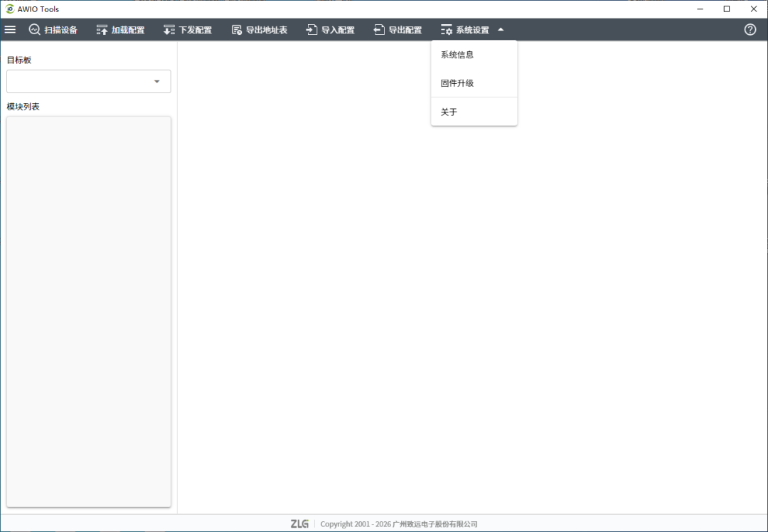Click the copyright text in the footer
The height and width of the screenshot is (532, 768).
coord(399,524)
